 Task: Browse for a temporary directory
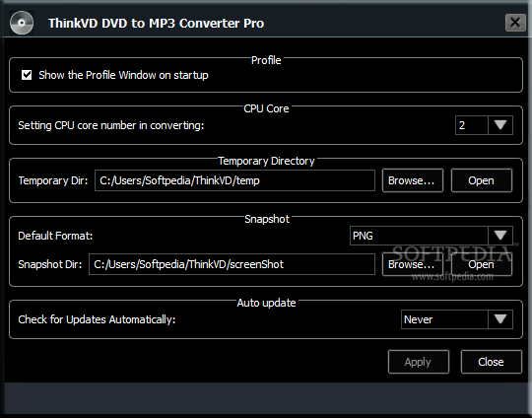pyautogui.click(x=413, y=180)
